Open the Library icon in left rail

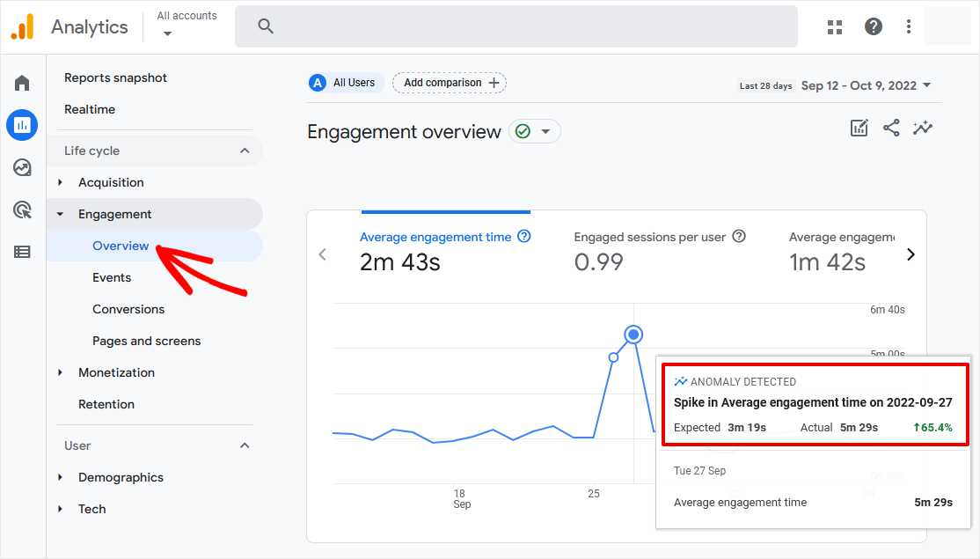(x=22, y=252)
